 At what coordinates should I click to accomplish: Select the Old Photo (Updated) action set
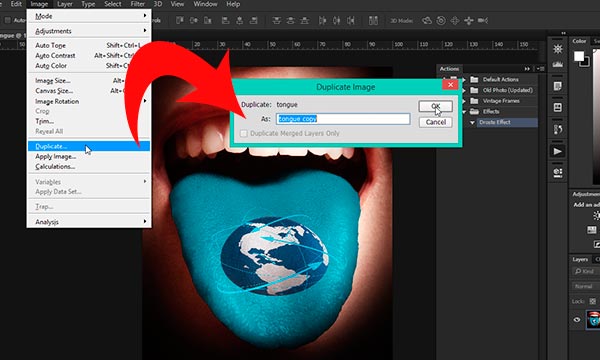(500, 90)
